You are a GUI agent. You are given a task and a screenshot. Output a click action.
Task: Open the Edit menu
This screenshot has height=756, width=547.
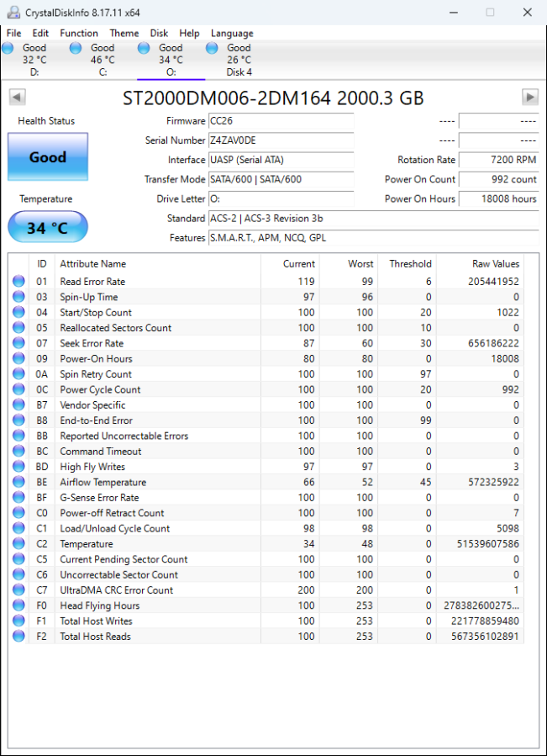point(40,34)
